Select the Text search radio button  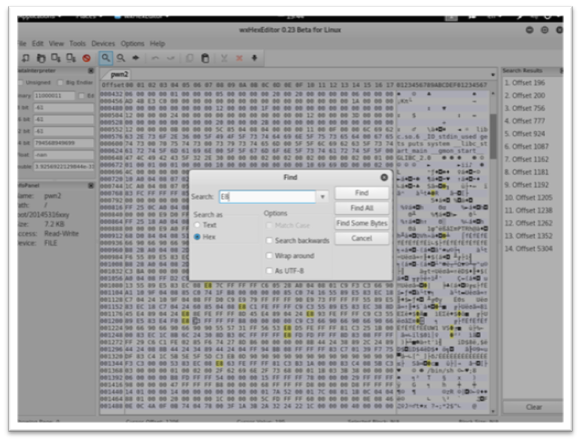197,225
